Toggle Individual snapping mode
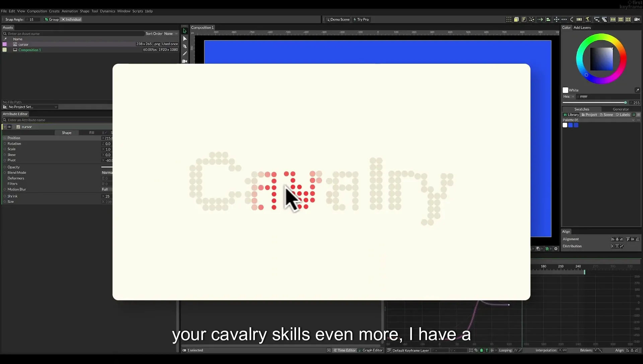 71,19
